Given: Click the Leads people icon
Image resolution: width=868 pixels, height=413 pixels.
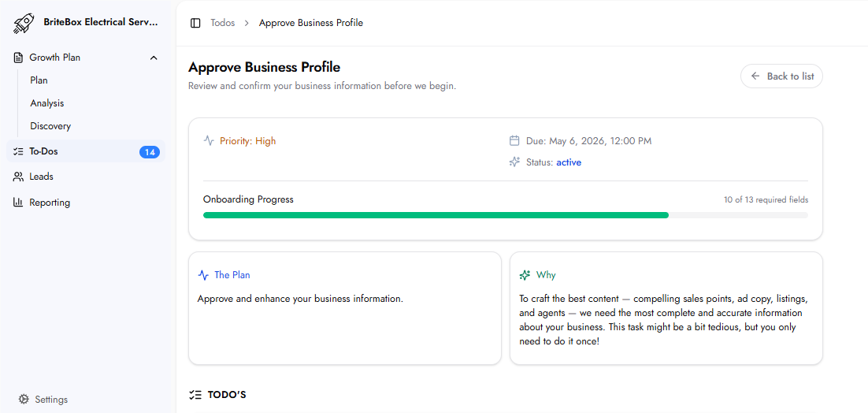Looking at the screenshot, I should coord(18,177).
